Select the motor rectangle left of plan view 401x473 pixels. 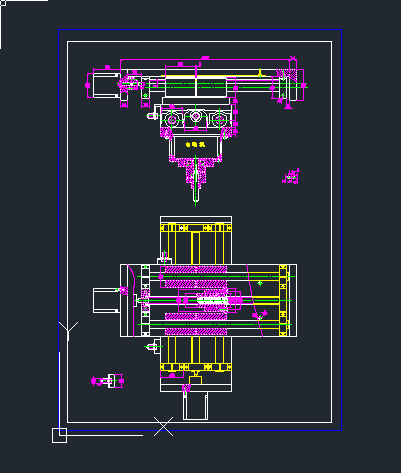tap(106, 300)
